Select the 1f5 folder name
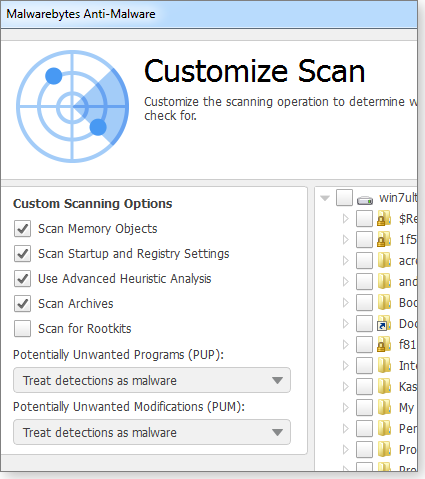This screenshot has height=479, width=425. [408, 240]
